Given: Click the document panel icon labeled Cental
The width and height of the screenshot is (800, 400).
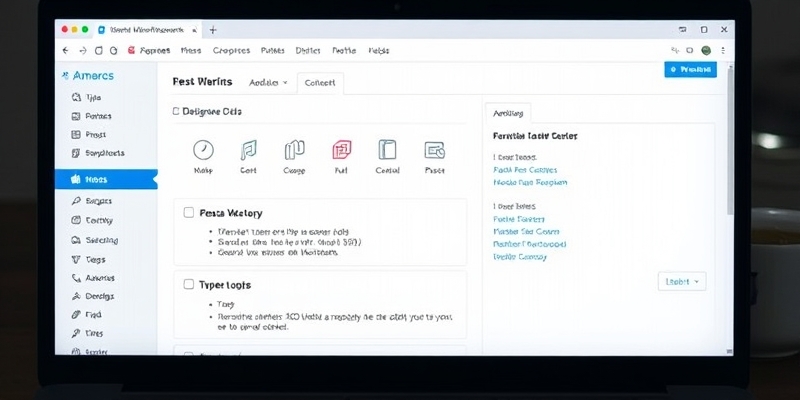Looking at the screenshot, I should (x=387, y=150).
